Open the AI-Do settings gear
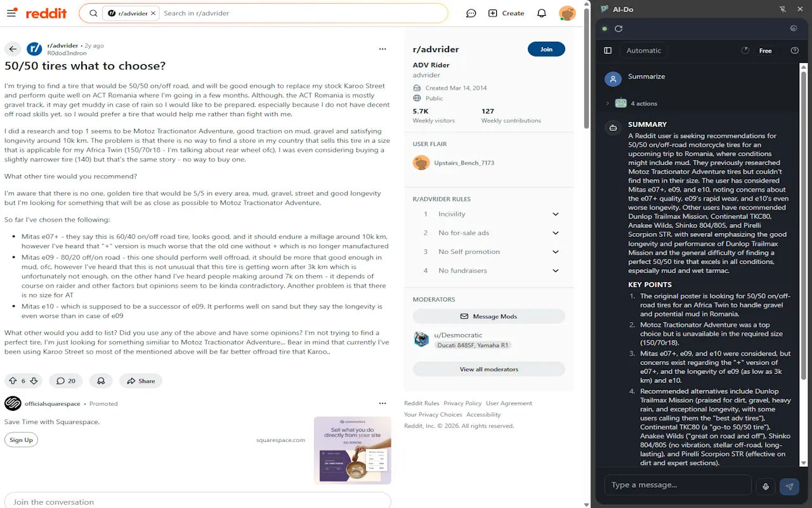812x508 pixels. 794,28
